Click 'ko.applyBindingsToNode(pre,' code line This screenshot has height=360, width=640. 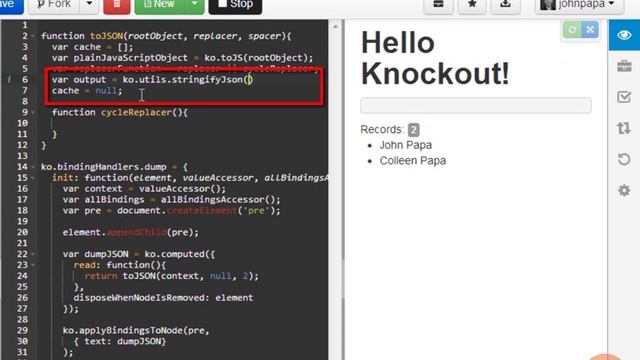pyautogui.click(x=136, y=330)
